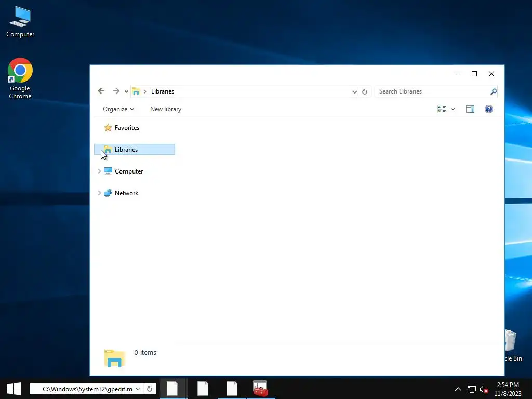The width and height of the screenshot is (532, 399).
Task: Click the Libraries breadcrumb in the address bar
Action: point(163,91)
